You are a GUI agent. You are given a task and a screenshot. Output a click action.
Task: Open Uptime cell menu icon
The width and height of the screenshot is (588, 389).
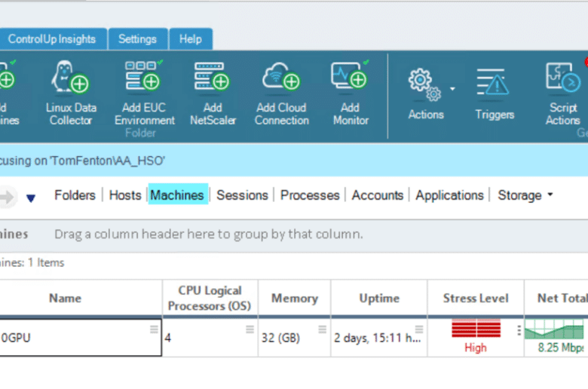(419, 329)
